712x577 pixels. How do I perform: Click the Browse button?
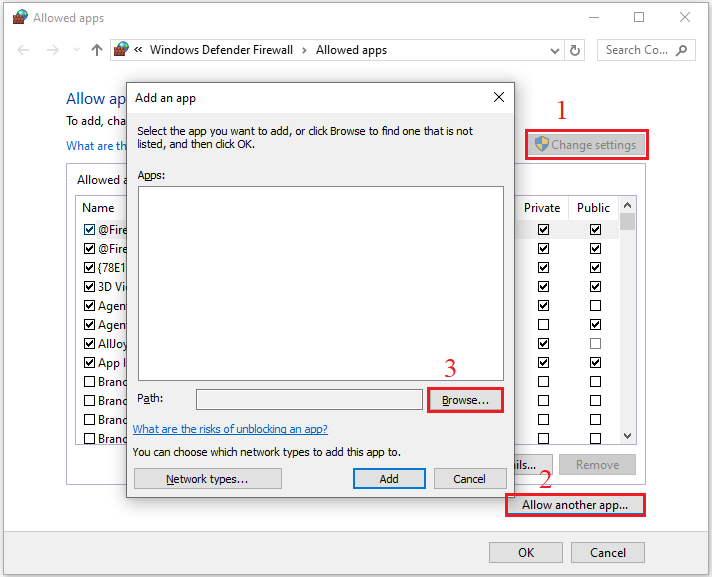(465, 400)
